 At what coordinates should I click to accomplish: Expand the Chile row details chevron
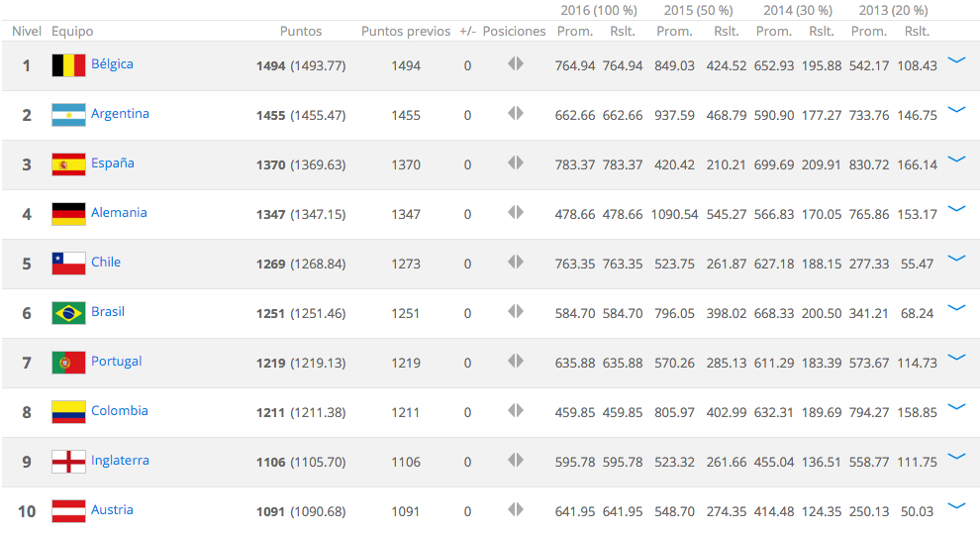[956, 259]
